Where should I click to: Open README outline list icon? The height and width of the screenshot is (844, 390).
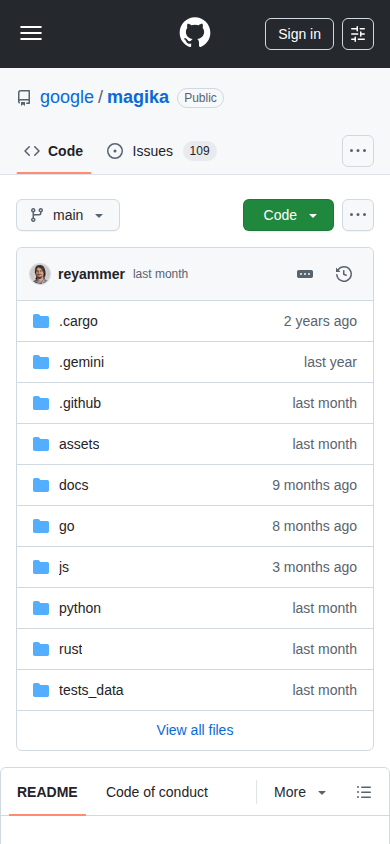(364, 792)
